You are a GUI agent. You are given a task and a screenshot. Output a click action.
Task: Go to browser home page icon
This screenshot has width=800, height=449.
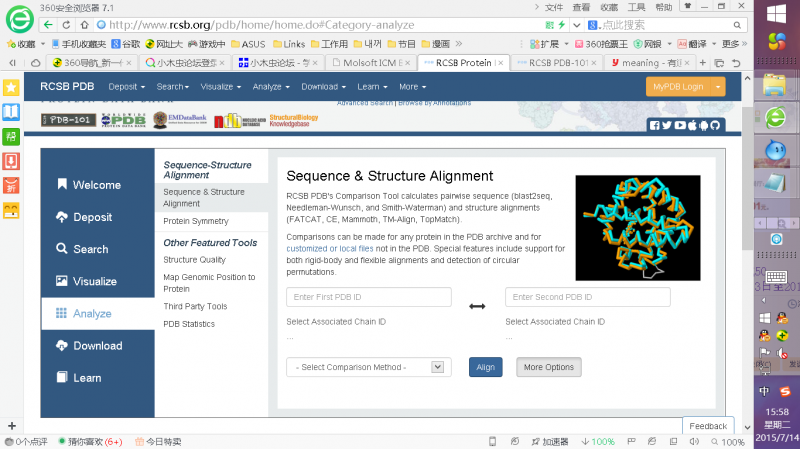tap(84, 24)
